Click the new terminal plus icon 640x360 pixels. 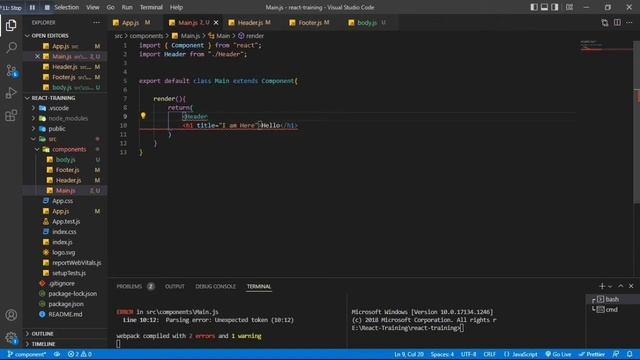click(602, 286)
